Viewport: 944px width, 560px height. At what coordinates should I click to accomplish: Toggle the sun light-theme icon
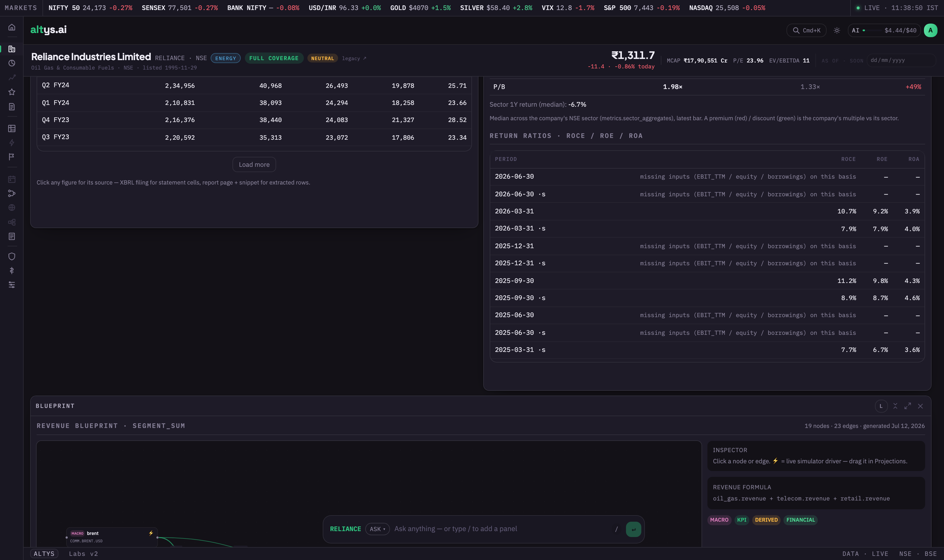click(x=837, y=31)
